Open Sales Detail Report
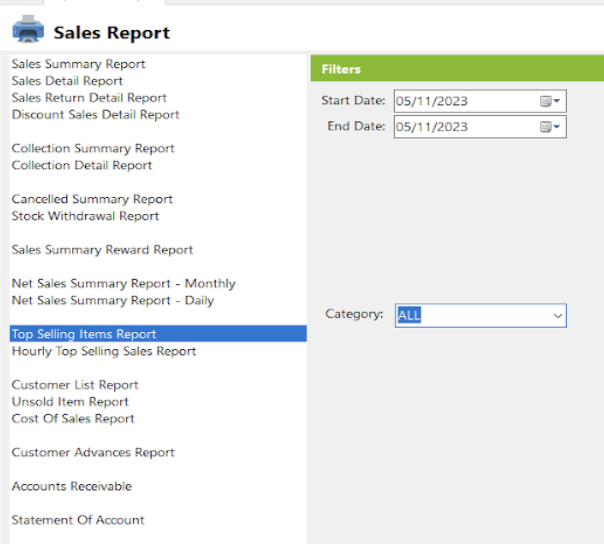604x544 pixels. click(x=67, y=81)
